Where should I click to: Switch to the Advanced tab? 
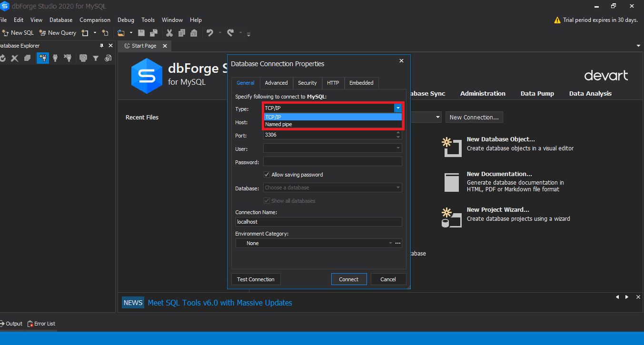pyautogui.click(x=276, y=83)
